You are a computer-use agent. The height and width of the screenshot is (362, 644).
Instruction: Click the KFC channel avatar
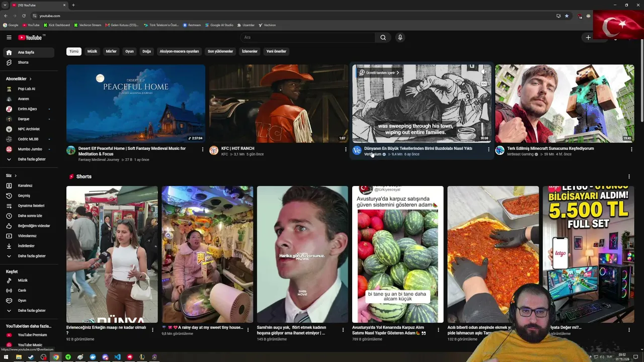point(214,150)
